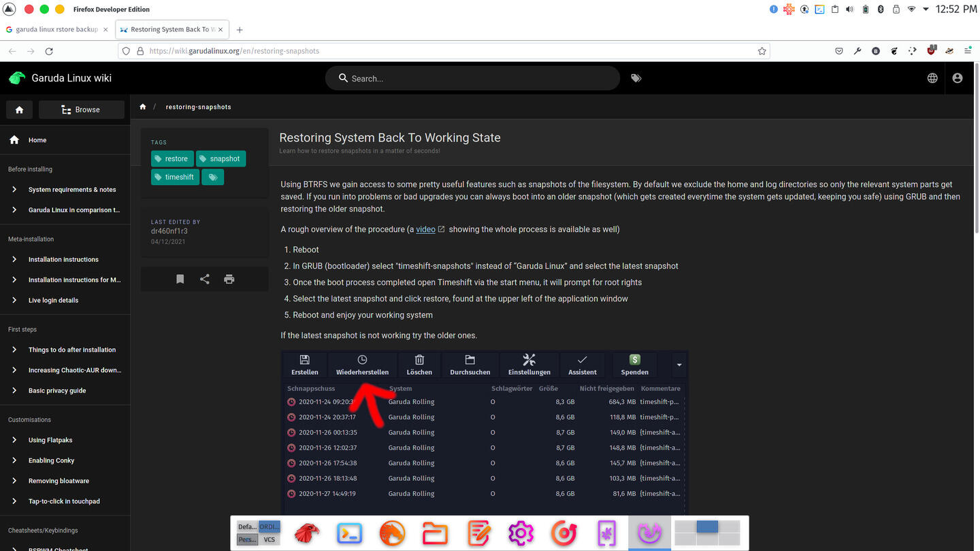Screen dimensions: 980x551
Task: Select the snapshot tag
Action: point(221,158)
